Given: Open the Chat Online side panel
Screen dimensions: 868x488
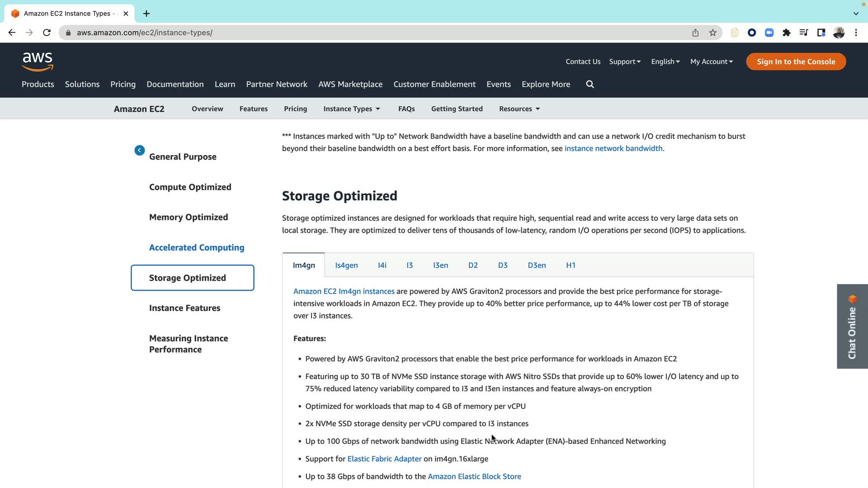Looking at the screenshot, I should [852, 326].
